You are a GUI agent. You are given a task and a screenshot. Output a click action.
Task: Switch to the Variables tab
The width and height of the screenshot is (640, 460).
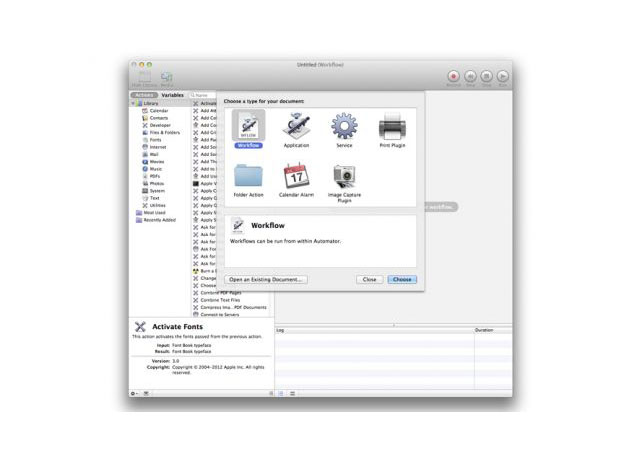pyautogui.click(x=172, y=95)
